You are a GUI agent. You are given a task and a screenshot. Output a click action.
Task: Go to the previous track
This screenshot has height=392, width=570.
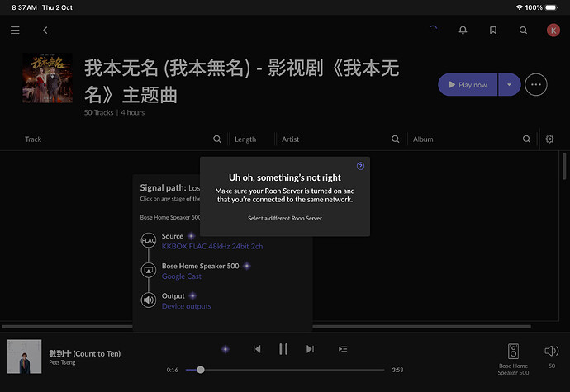click(x=257, y=349)
